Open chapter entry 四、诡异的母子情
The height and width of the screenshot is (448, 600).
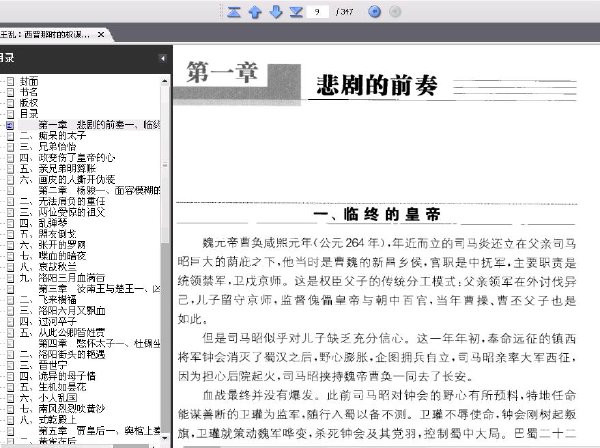coord(57,376)
